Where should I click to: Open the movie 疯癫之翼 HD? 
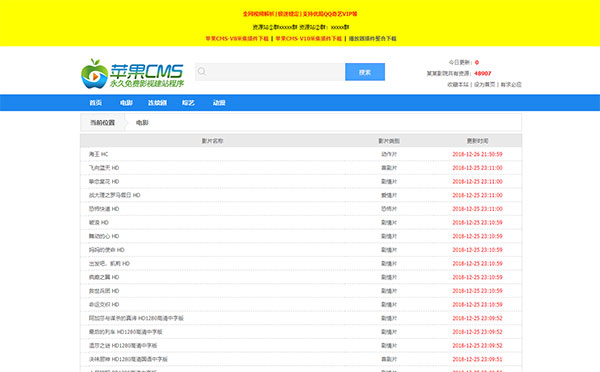(104, 277)
